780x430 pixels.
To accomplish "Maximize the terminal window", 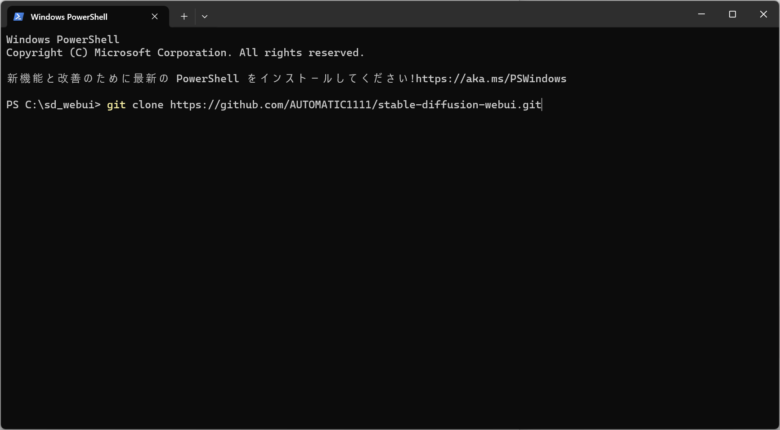I will click(x=732, y=14).
